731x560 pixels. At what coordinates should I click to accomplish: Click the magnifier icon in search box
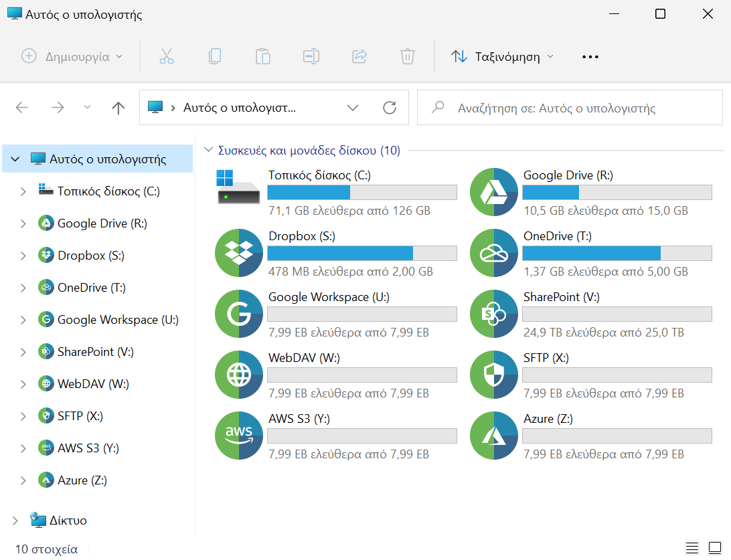[x=438, y=108]
